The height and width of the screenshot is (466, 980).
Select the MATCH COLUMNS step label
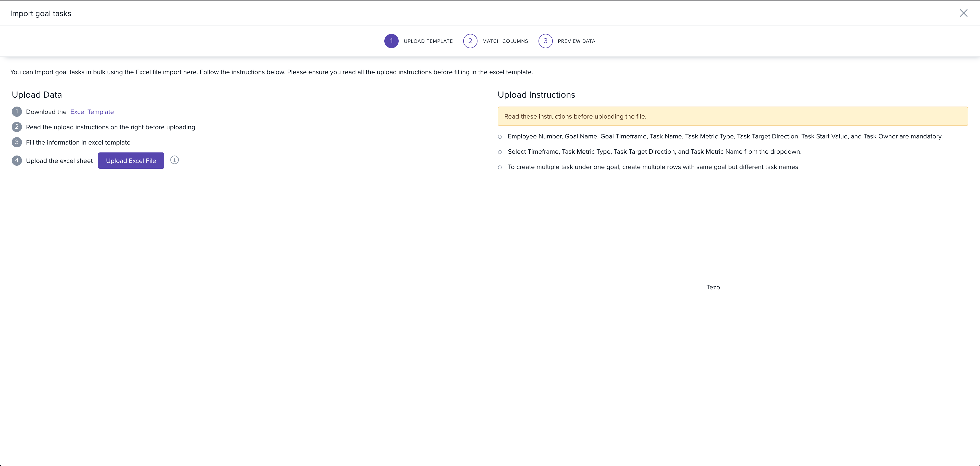[x=505, y=41]
